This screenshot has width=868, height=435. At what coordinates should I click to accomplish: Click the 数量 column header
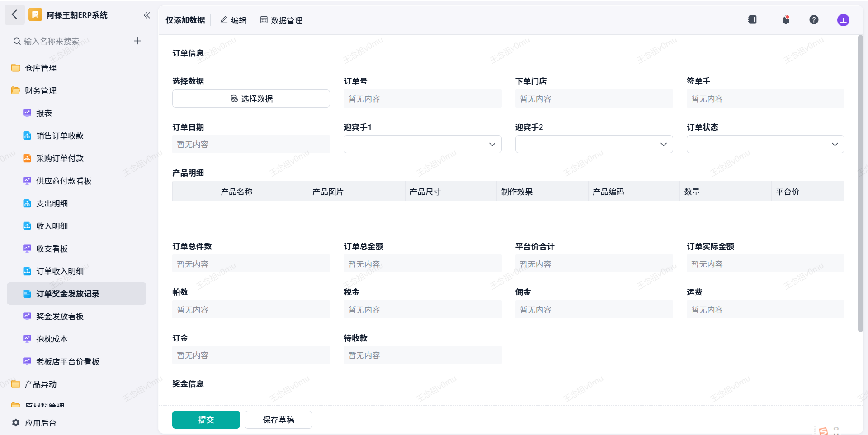tap(726, 192)
